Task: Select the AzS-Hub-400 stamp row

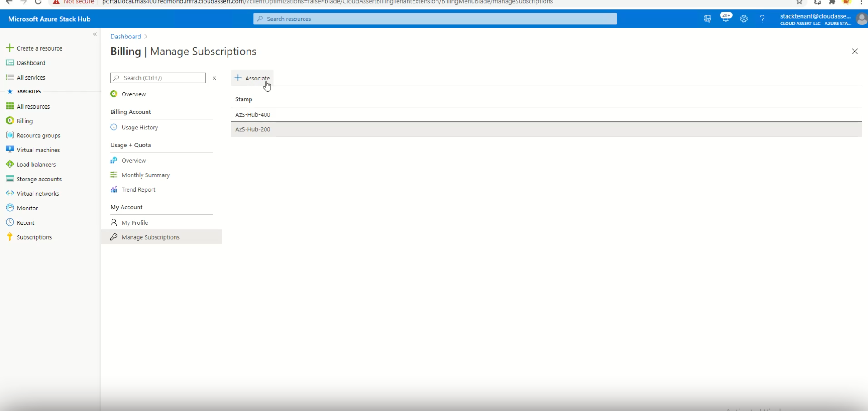Action: pos(546,114)
